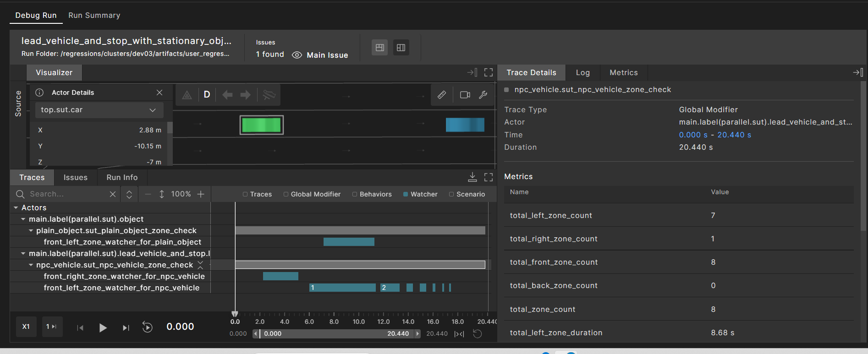Toggle the Watcher filter checkbox
868x354 pixels.
pyautogui.click(x=406, y=194)
